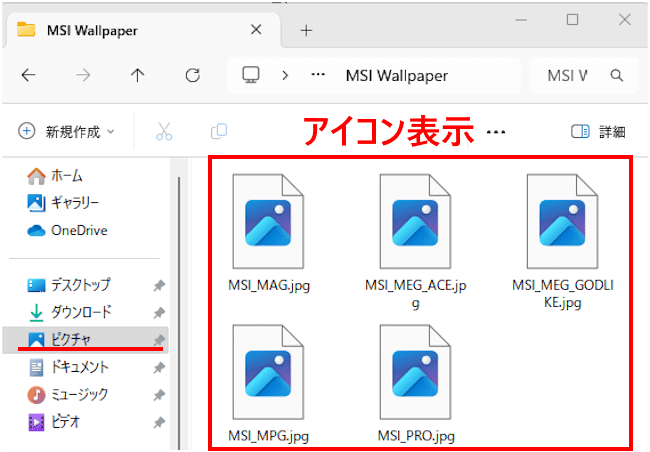Click the magnifier search icon
This screenshot has height=452, width=650.
(x=617, y=75)
